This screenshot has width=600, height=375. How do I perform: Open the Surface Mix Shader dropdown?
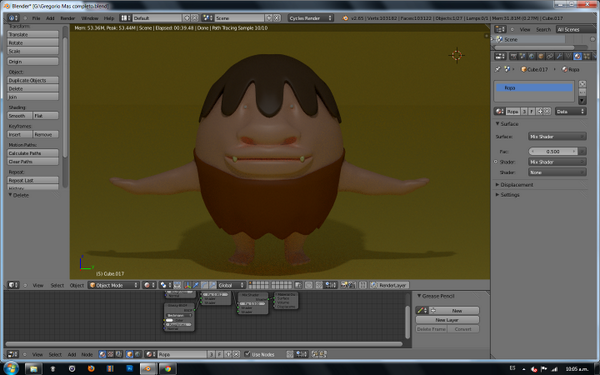click(557, 137)
